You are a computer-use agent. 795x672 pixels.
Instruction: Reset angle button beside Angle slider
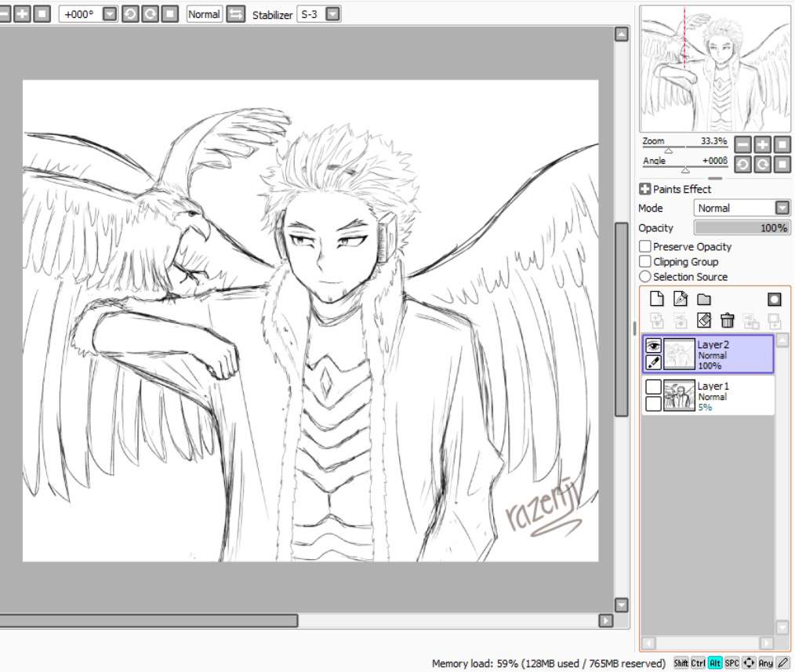point(782,165)
